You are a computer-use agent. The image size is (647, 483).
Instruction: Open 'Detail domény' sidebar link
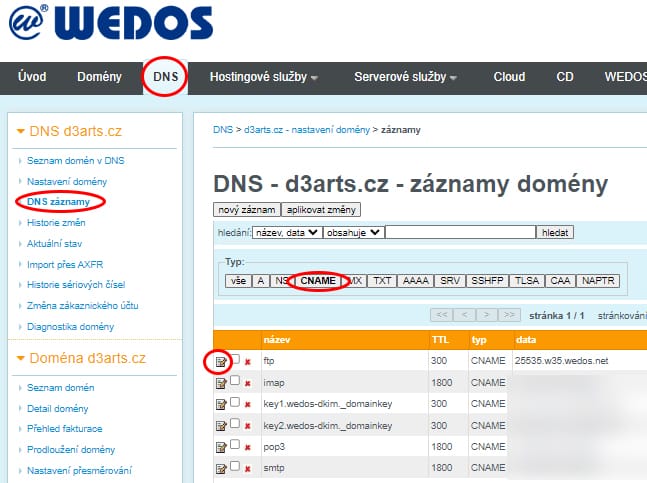(x=58, y=409)
